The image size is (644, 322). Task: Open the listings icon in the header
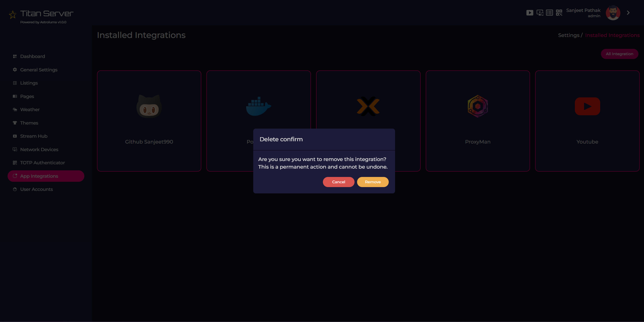(x=549, y=12)
